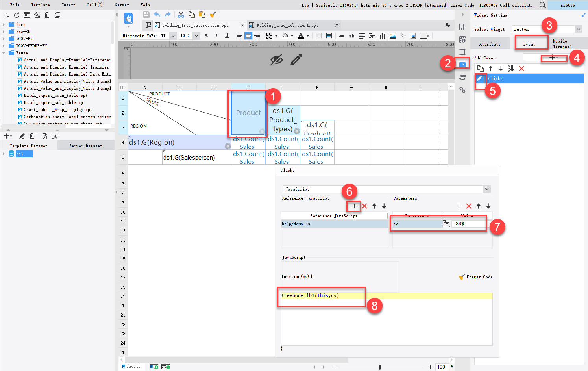Add a new Reference JavaScript entry
588x371 pixels.
tap(353, 206)
